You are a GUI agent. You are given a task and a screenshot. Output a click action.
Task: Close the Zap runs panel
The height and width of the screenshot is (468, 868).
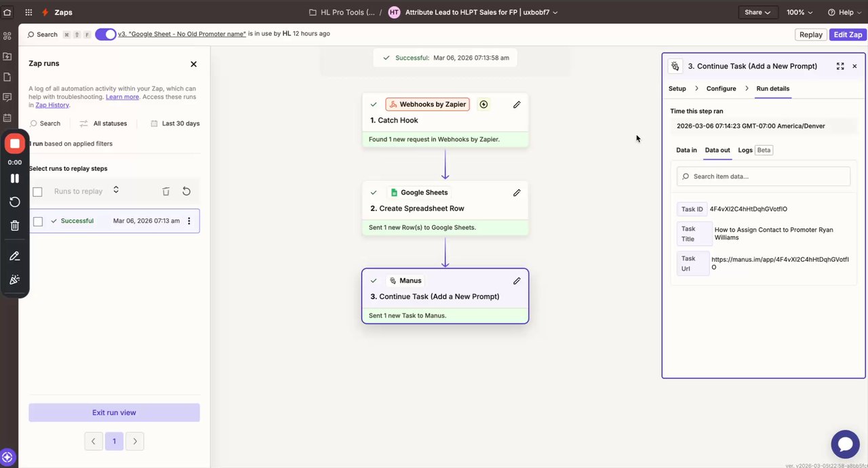point(193,64)
